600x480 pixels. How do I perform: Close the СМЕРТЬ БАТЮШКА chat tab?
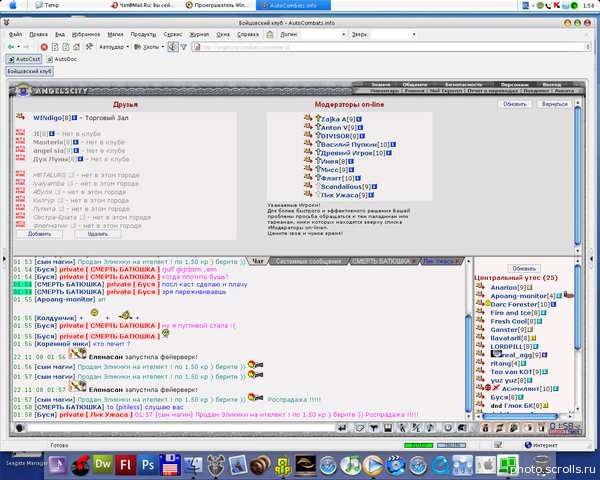[x=414, y=261]
